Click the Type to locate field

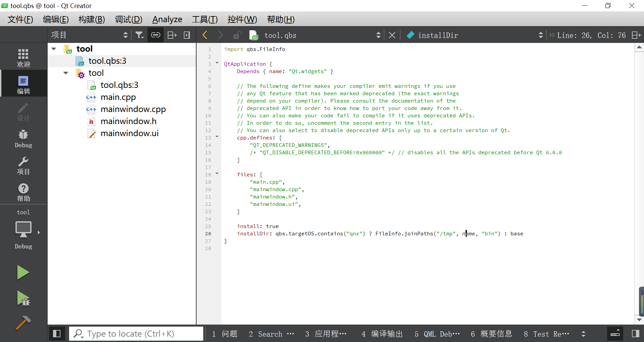click(x=136, y=334)
